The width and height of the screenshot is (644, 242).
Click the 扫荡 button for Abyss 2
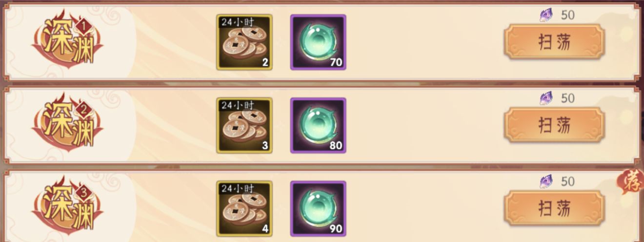click(554, 126)
